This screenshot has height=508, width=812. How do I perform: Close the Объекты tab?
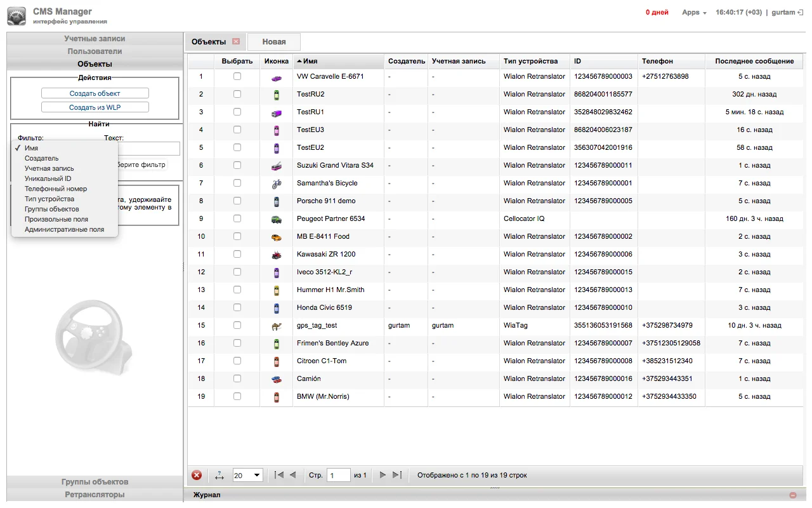[x=236, y=42]
